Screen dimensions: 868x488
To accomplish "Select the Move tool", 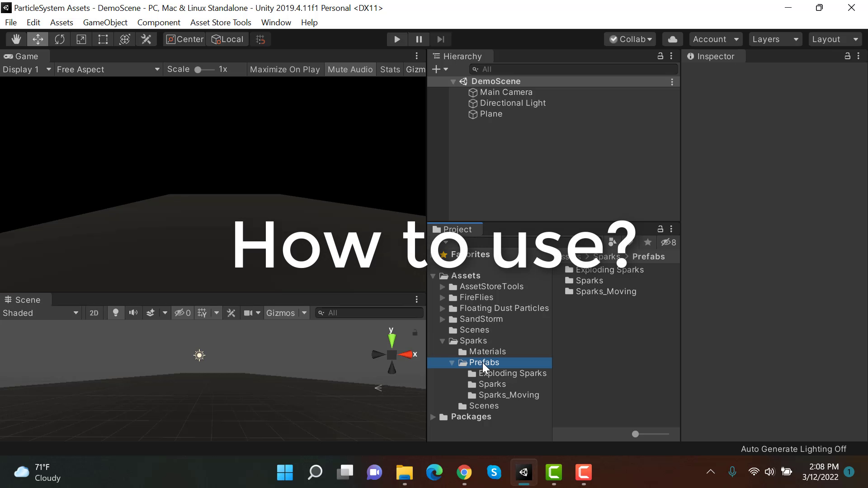I will click(x=38, y=39).
